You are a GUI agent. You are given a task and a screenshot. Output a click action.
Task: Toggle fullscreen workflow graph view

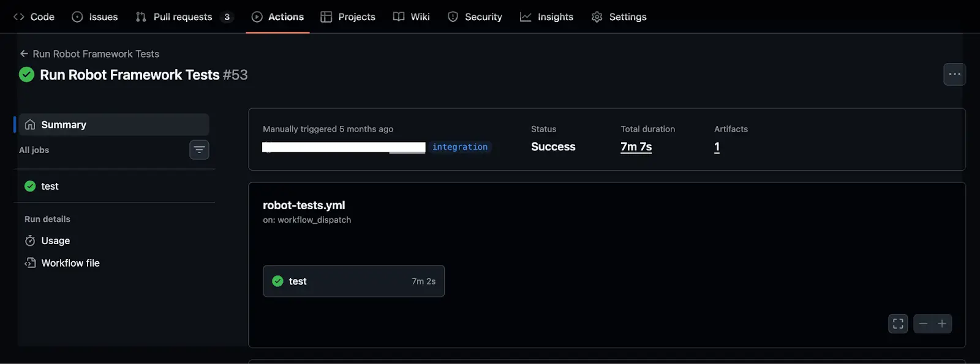pyautogui.click(x=898, y=324)
